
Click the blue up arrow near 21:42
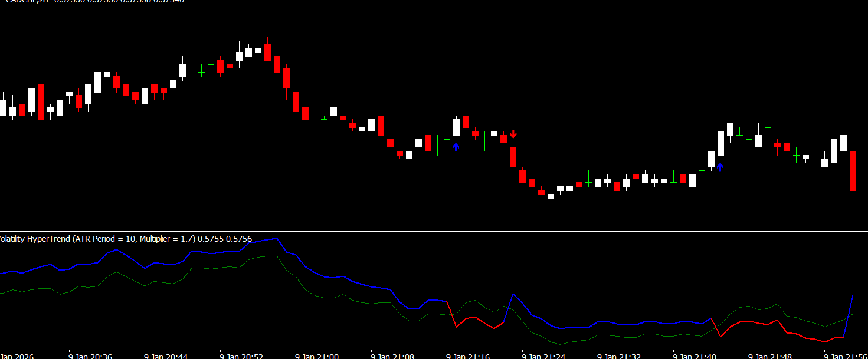click(x=720, y=167)
